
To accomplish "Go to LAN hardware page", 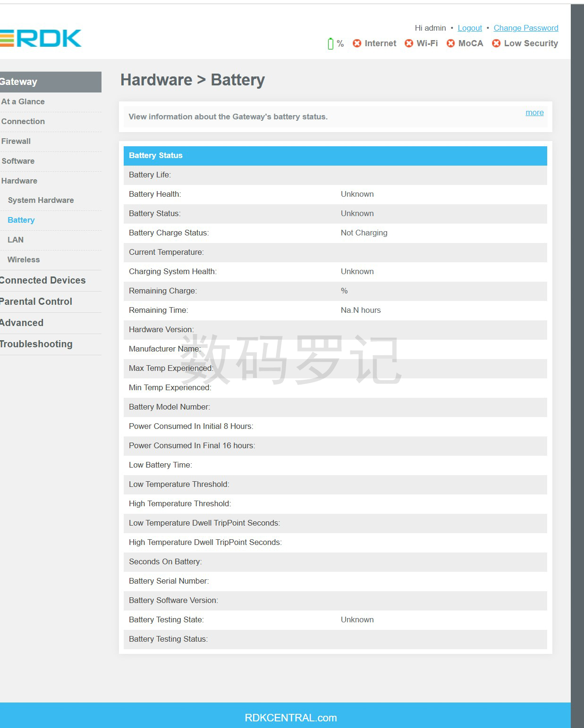I will tap(16, 240).
